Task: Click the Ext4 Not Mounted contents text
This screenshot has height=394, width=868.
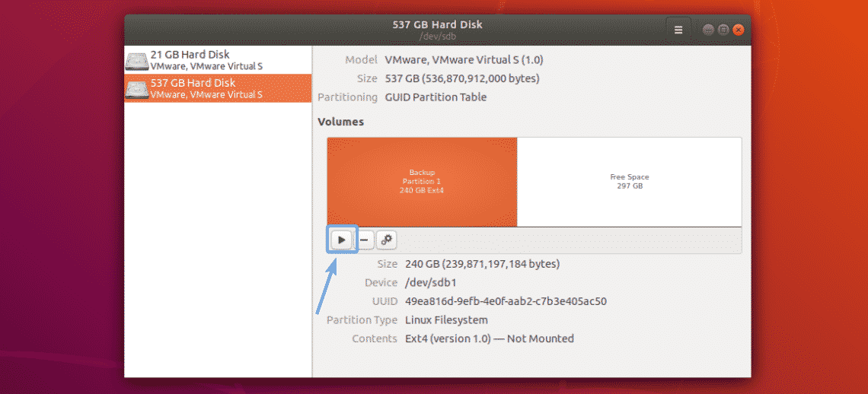Action: [490, 338]
